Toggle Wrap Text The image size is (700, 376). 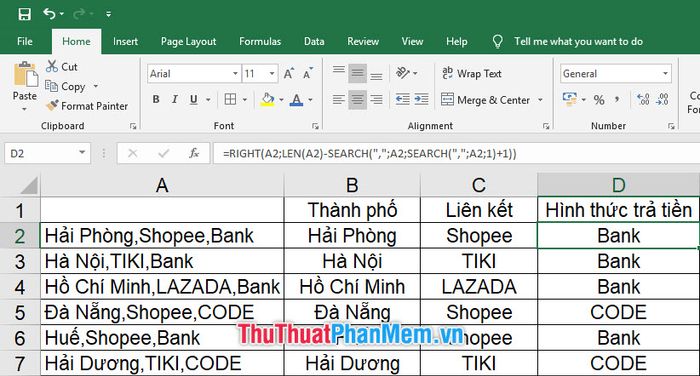(x=471, y=73)
